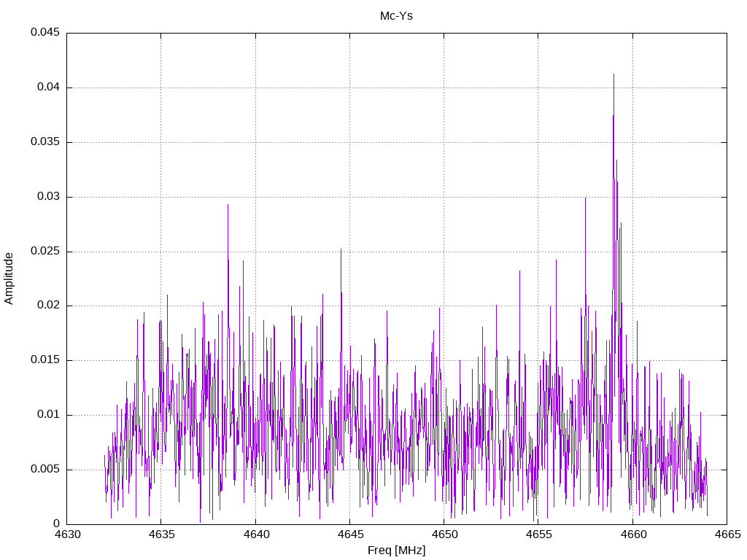
Task: Click the 0.045 y-axis tick label
Action: pyautogui.click(x=44, y=33)
